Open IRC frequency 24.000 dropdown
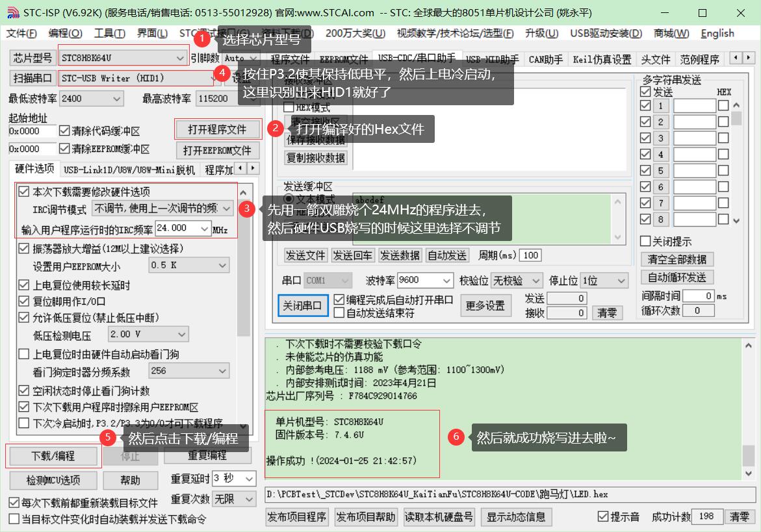 204,228
